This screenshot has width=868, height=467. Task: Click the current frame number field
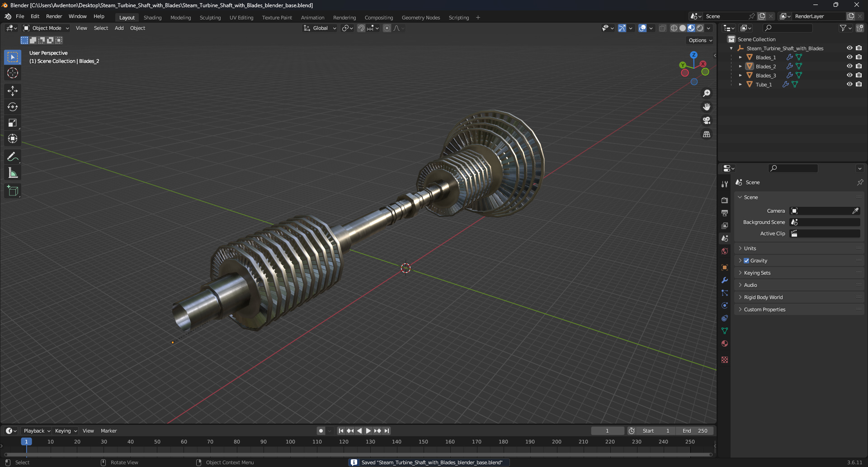click(607, 431)
